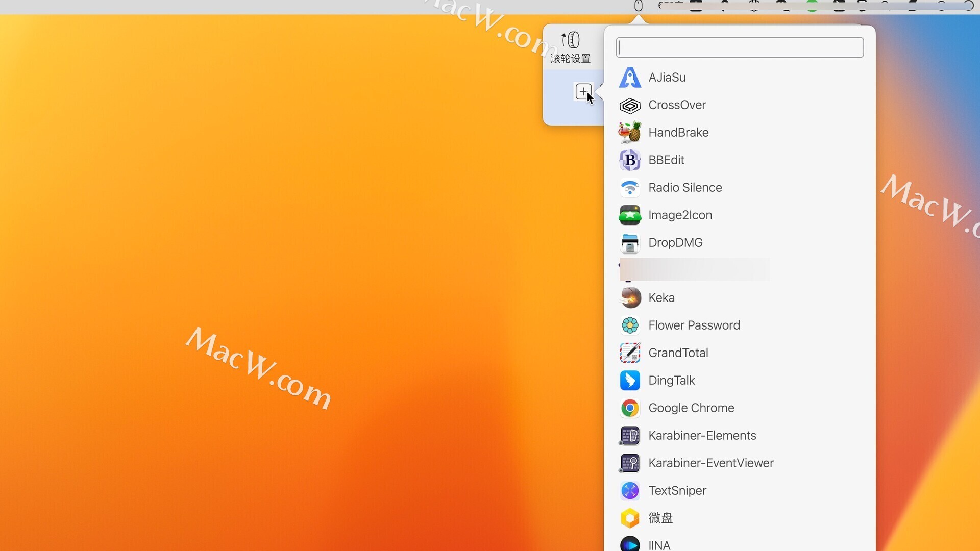This screenshot has height=551, width=980.
Task: Click the Karabiner-Elements app icon
Action: click(630, 436)
